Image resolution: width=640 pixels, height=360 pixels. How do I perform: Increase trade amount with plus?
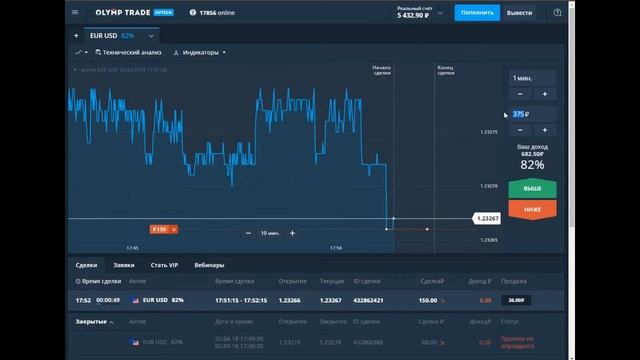(544, 130)
